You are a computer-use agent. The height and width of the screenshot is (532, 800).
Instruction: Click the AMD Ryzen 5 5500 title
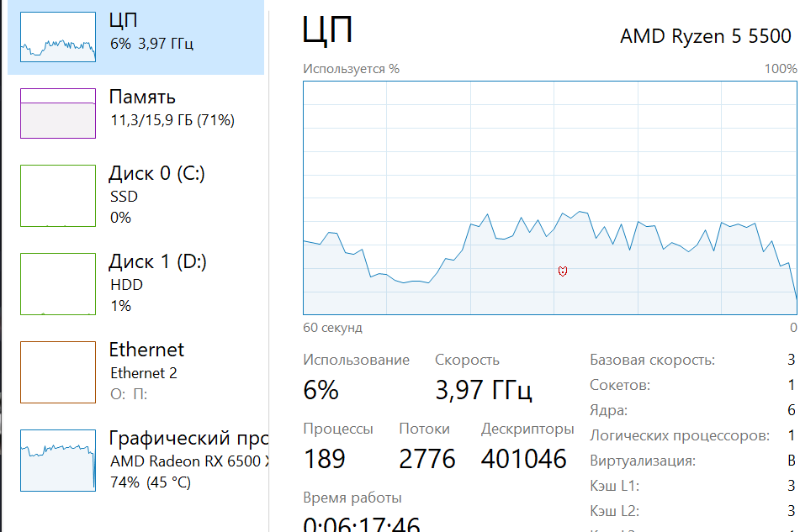706,36
